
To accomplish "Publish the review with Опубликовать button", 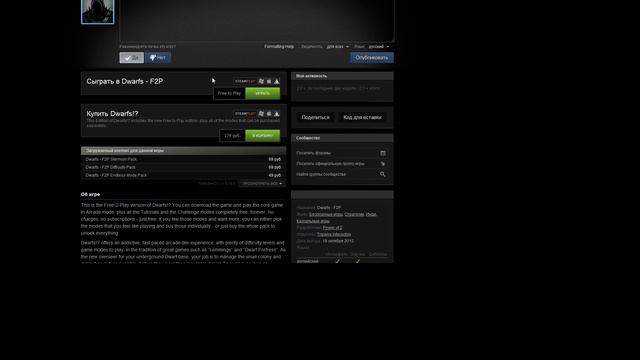I will pyautogui.click(x=372, y=58).
